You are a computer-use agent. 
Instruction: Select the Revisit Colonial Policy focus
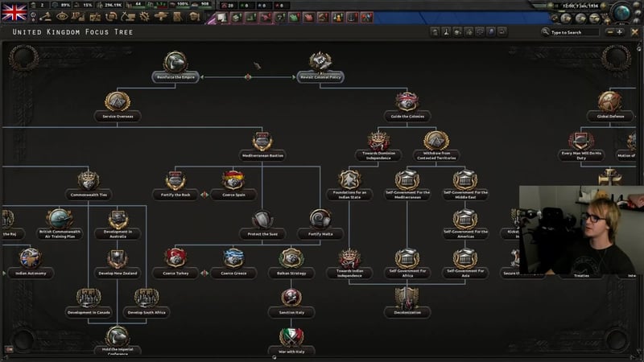[x=320, y=67]
